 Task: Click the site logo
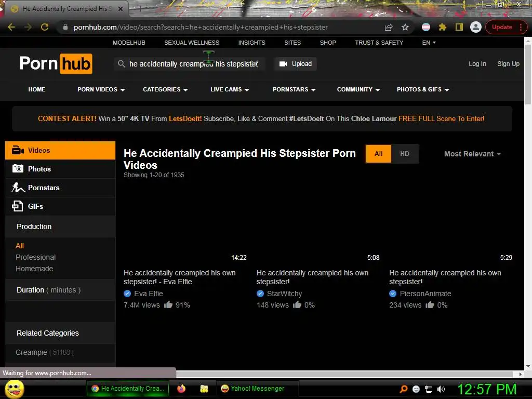point(56,63)
